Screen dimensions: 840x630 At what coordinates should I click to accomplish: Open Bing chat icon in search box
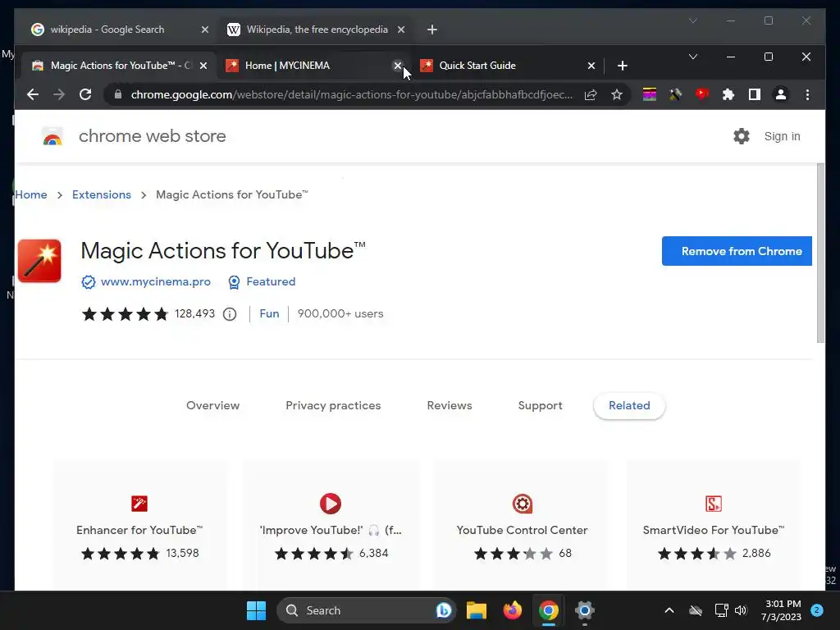tap(444, 610)
